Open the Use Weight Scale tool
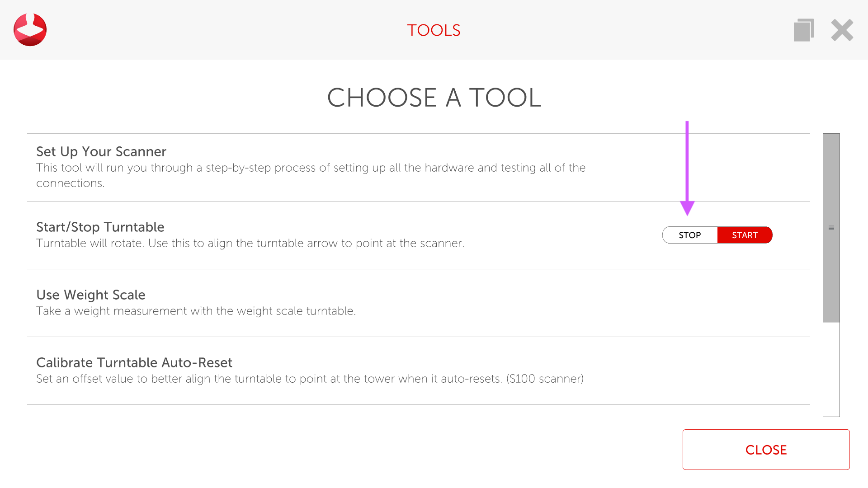 (x=91, y=295)
